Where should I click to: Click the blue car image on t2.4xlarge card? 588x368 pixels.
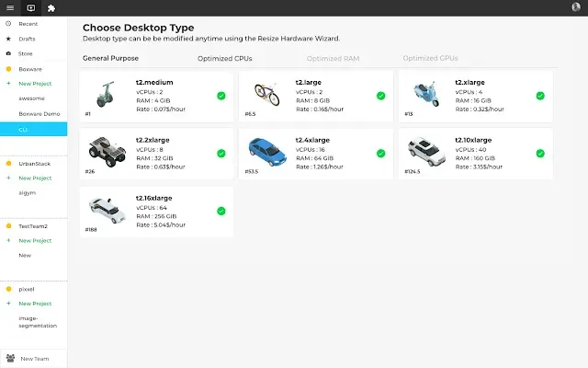(267, 152)
